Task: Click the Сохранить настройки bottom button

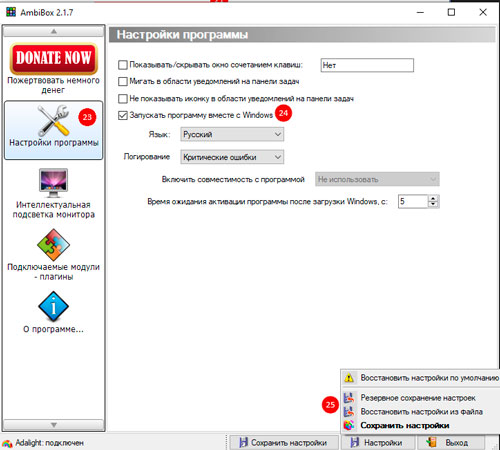Action: [x=283, y=443]
